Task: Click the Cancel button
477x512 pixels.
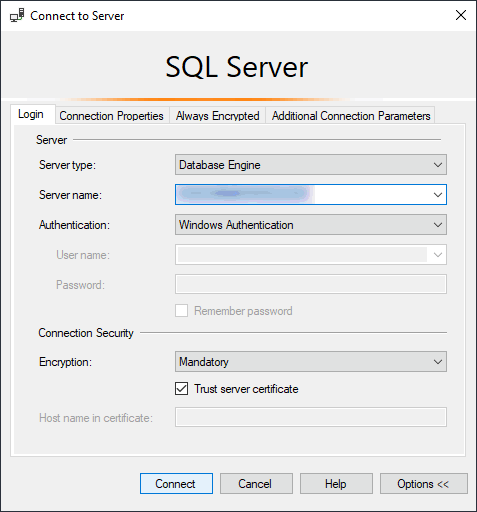Action: pos(256,484)
